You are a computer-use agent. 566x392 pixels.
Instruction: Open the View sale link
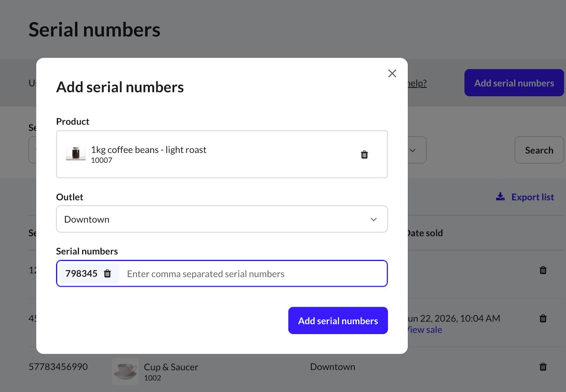pos(424,330)
